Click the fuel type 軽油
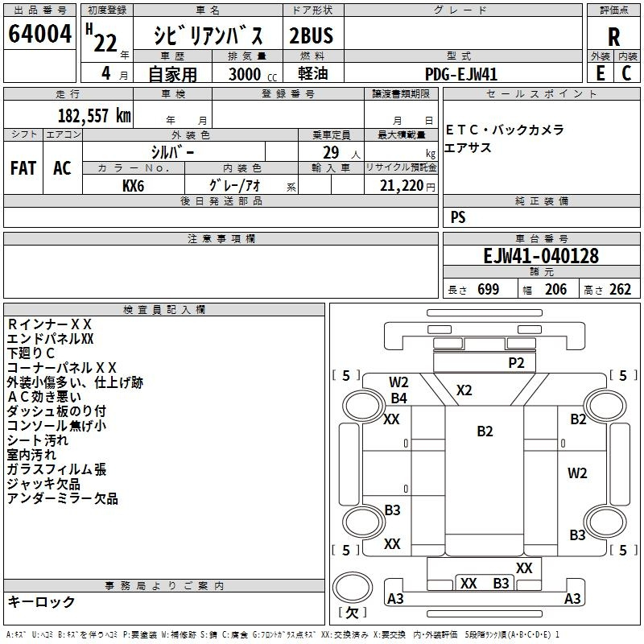 (x=313, y=73)
